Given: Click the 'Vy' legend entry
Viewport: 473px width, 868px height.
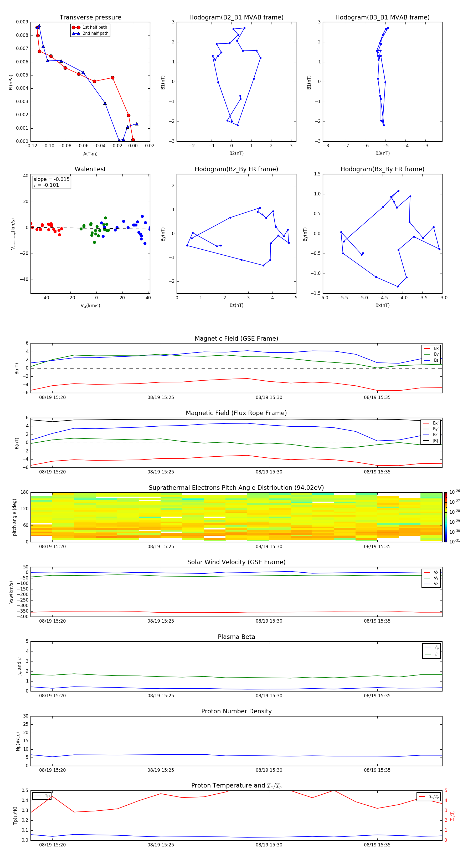Looking at the screenshot, I should (431, 578).
